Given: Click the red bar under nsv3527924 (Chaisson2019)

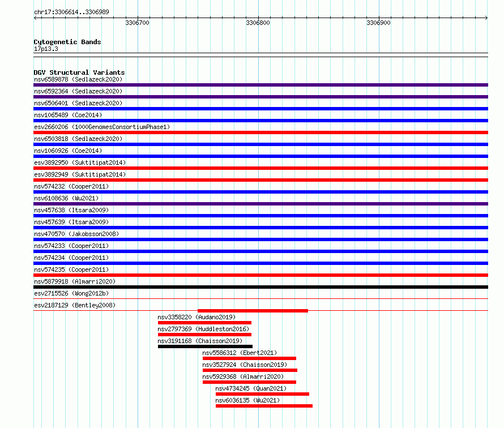Looking at the screenshot, I should pyautogui.click(x=250, y=370).
